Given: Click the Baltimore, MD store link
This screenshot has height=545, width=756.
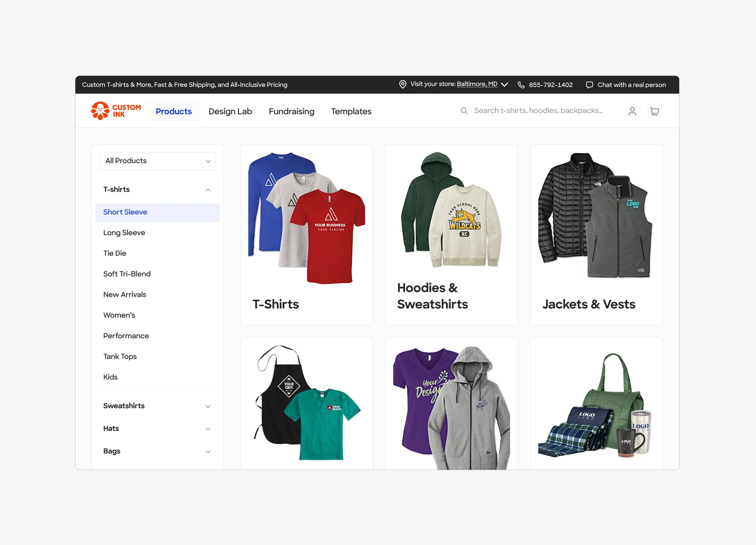Looking at the screenshot, I should 477,84.
